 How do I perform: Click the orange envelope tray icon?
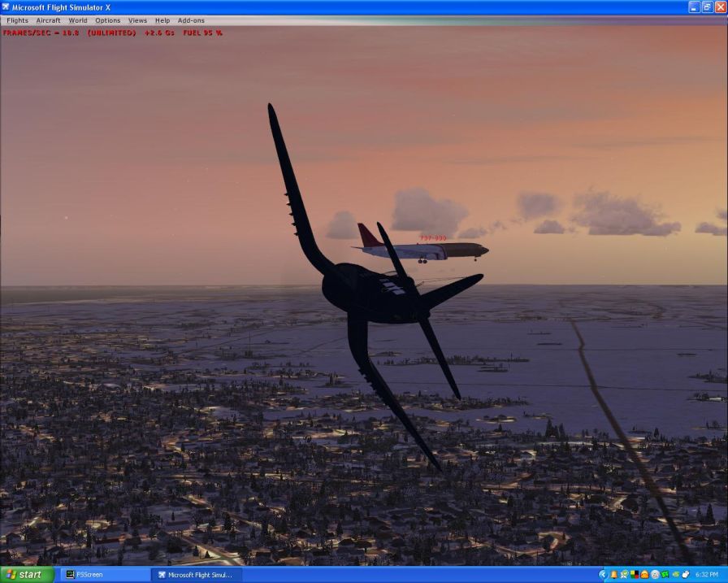coord(644,575)
